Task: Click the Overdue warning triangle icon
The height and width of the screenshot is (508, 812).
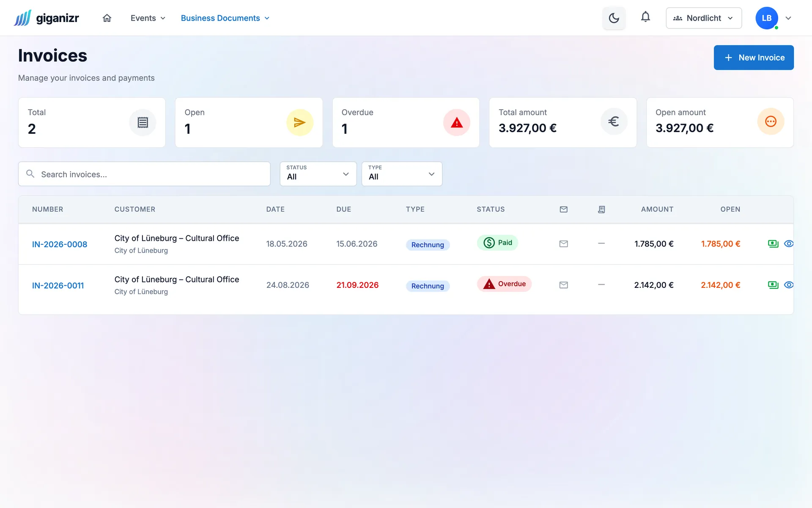Action: [x=457, y=123]
